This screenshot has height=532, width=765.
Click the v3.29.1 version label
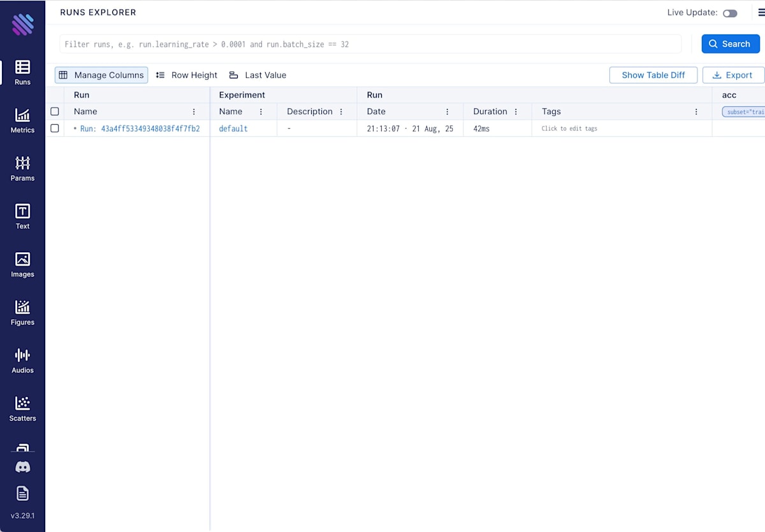(x=22, y=515)
